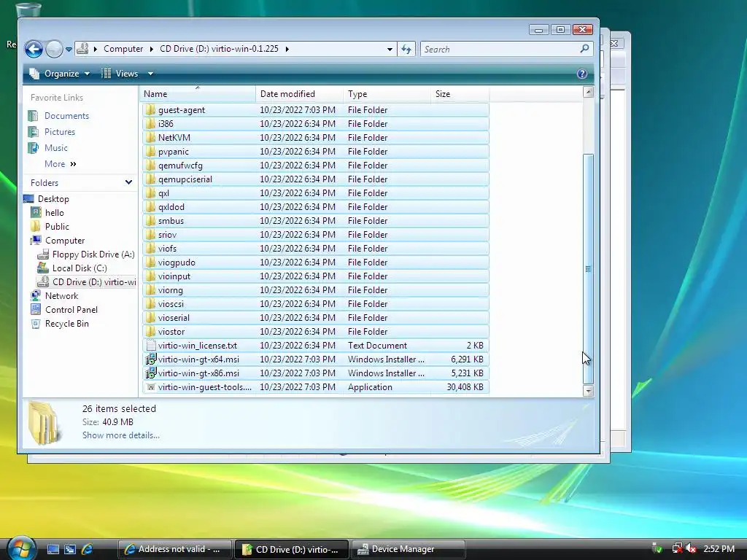Open the Organize menu

[x=60, y=74]
